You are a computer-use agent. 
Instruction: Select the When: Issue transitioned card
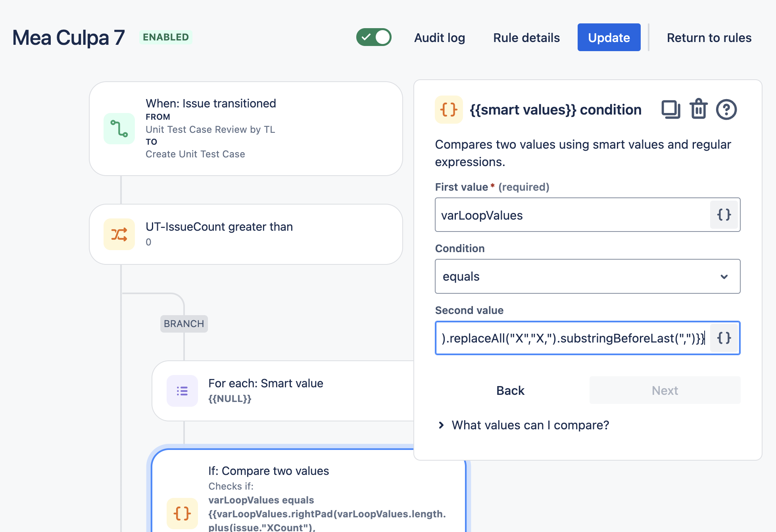coord(246,129)
